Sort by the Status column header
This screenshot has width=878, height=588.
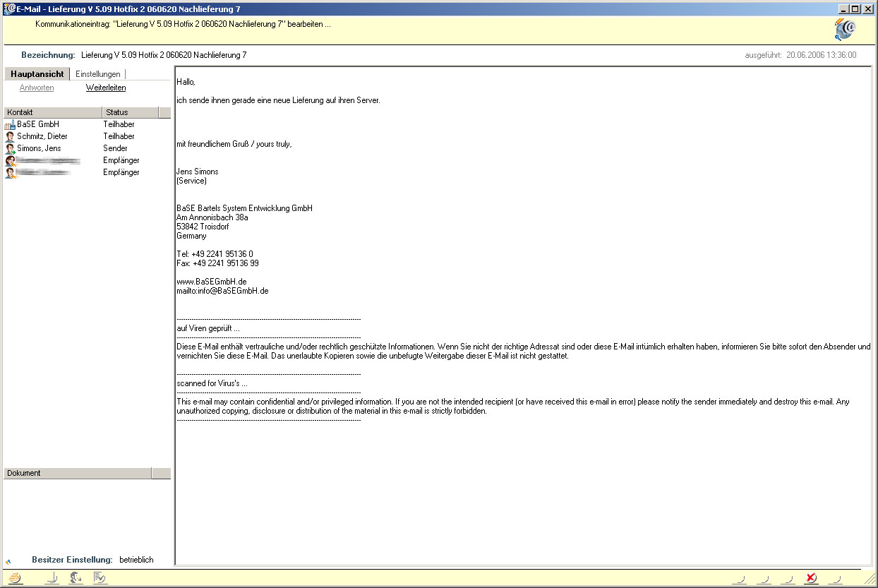coord(131,112)
